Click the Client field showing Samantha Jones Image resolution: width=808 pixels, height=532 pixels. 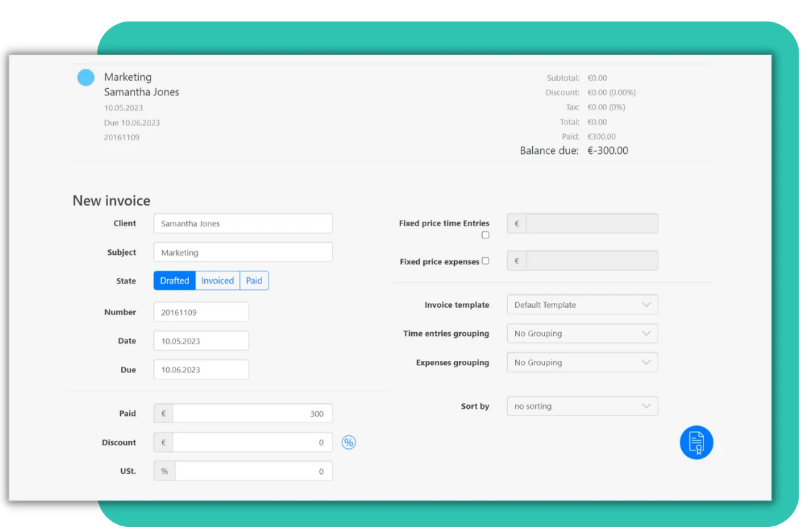243,223
